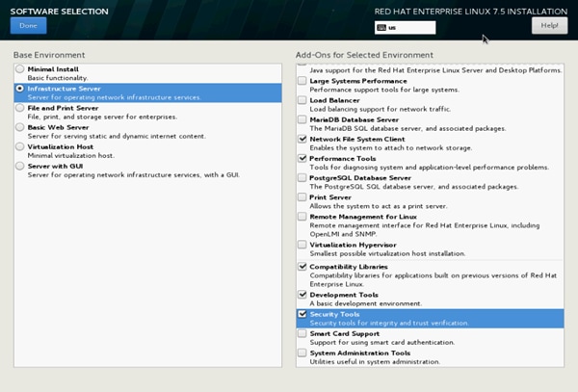Screen dimensions: 578x392
Task: Enable Print Server checkbox
Action: [x=302, y=197]
